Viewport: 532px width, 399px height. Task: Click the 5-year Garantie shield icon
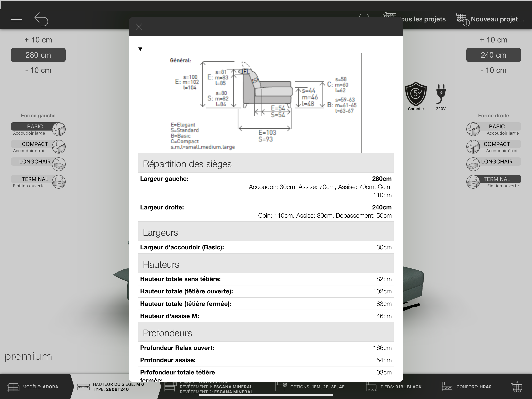tap(416, 94)
